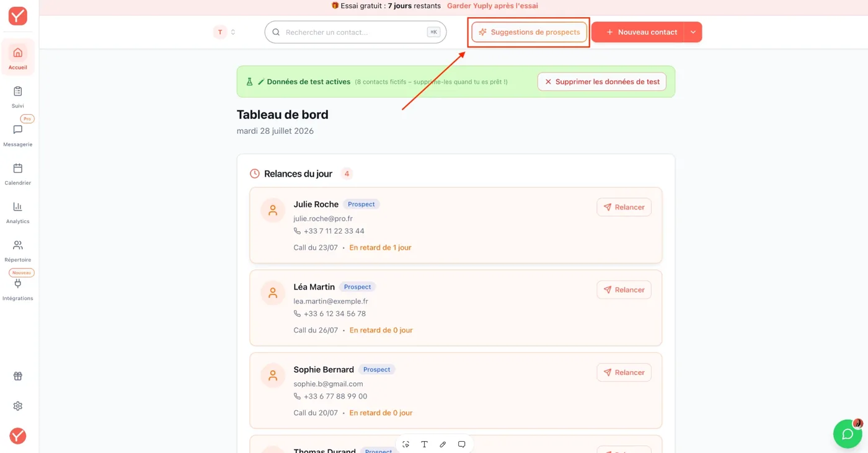Screen dimensions: 868x453
Task: Click the magnifier icon in the search field
Action: [x=277, y=32]
